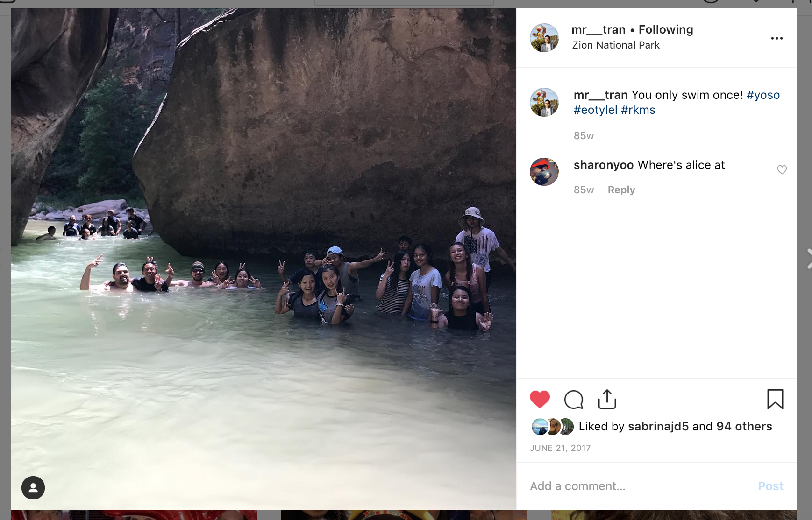Image resolution: width=812 pixels, height=520 pixels.
Task: Open sabrinajd5 profile from likes
Action: click(x=658, y=426)
